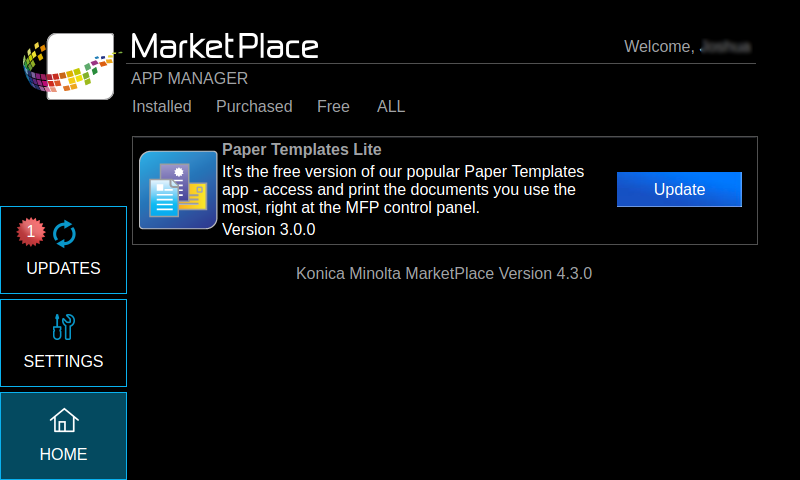Click the APP MANAGER heading
The height and width of the screenshot is (480, 800).
[x=189, y=79]
